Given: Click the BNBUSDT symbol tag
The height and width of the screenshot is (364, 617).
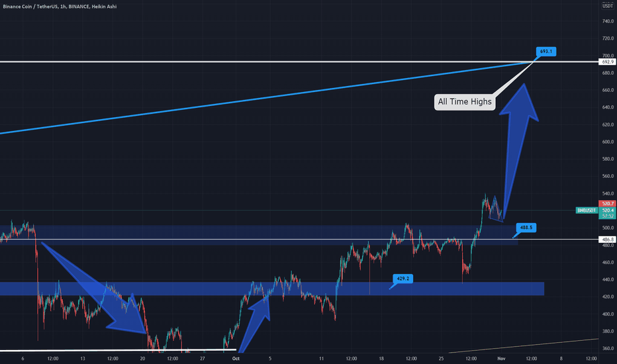Looking at the screenshot, I should [587, 210].
